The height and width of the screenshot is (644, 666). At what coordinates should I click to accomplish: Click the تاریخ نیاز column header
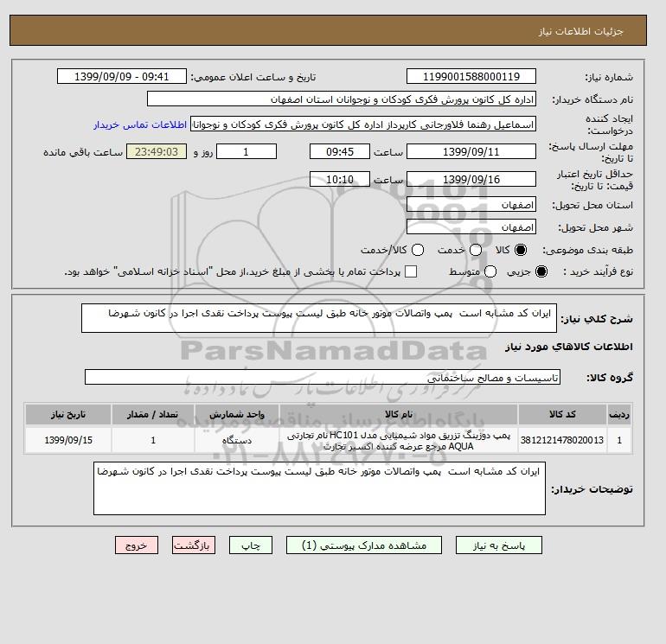[68, 414]
